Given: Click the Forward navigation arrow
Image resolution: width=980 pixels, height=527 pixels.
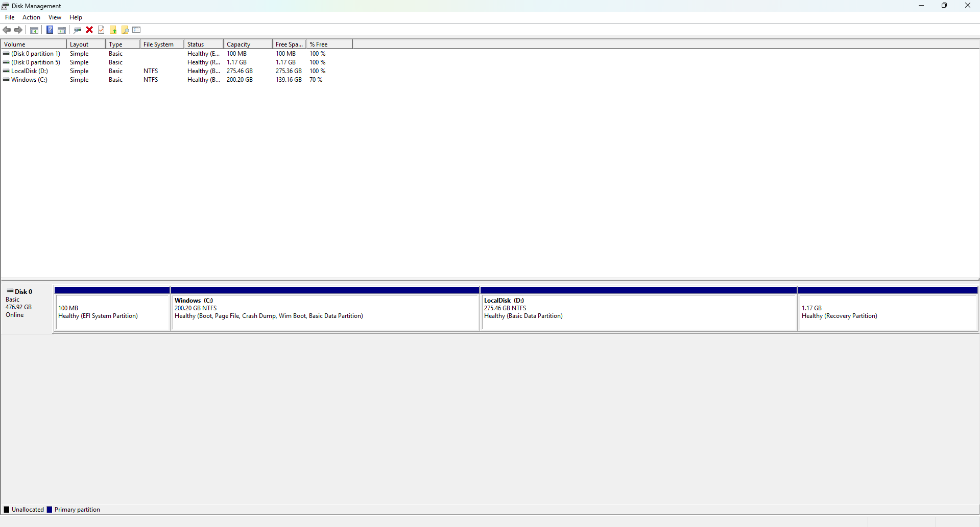Looking at the screenshot, I should click(18, 30).
